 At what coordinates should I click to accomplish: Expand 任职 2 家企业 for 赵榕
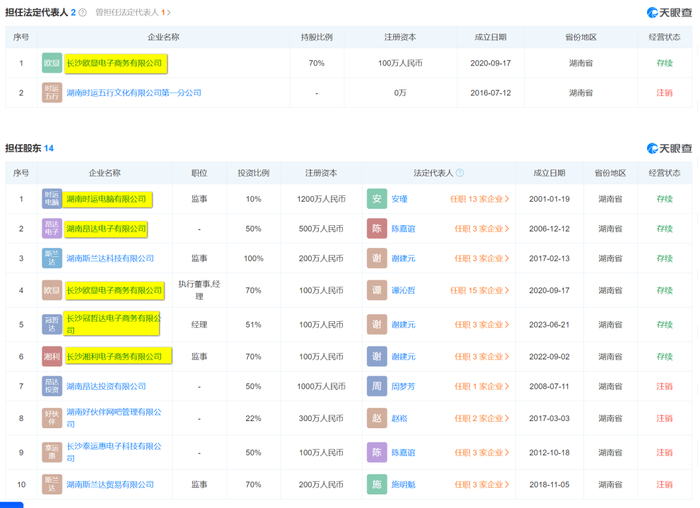[x=479, y=418]
